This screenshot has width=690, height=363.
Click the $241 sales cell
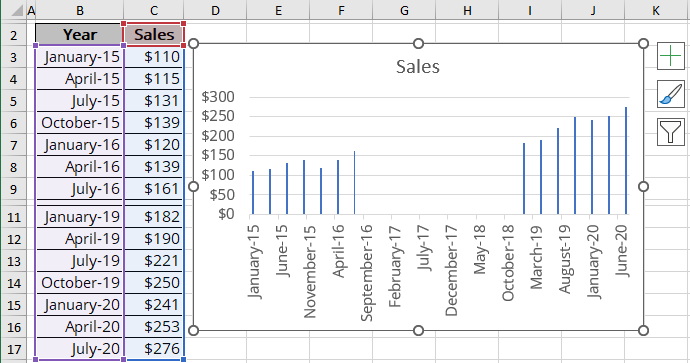[154, 305]
